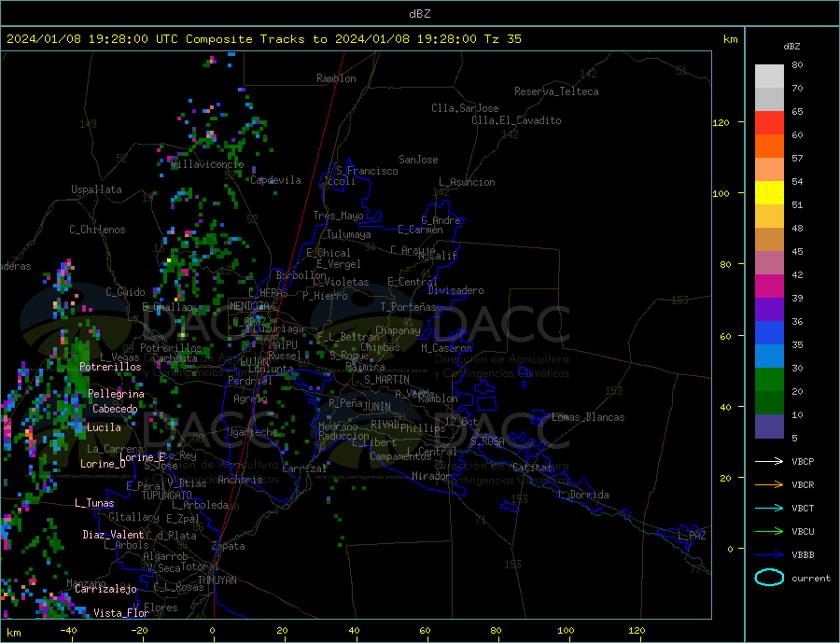Click the 'Lomas_Blancas' map label

588,417
